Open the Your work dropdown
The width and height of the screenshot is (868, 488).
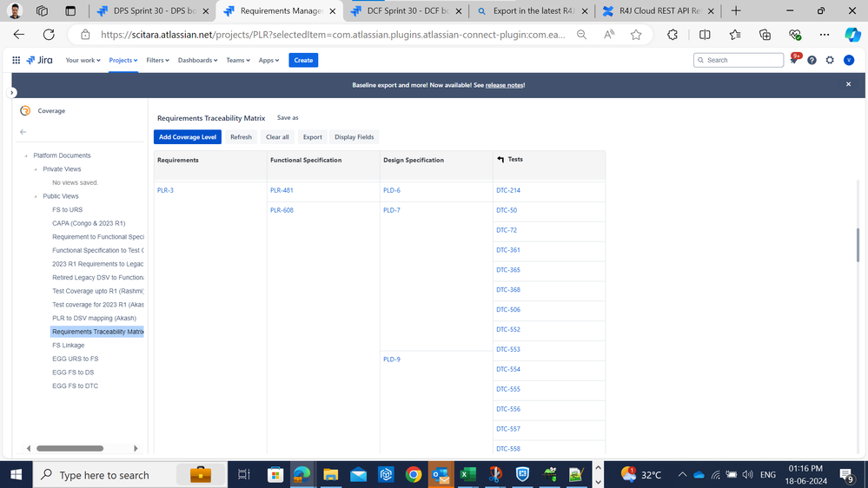click(83, 60)
